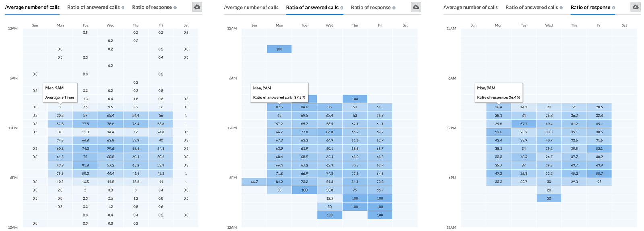Open Ratio of response tab in left panel

(x=152, y=7)
